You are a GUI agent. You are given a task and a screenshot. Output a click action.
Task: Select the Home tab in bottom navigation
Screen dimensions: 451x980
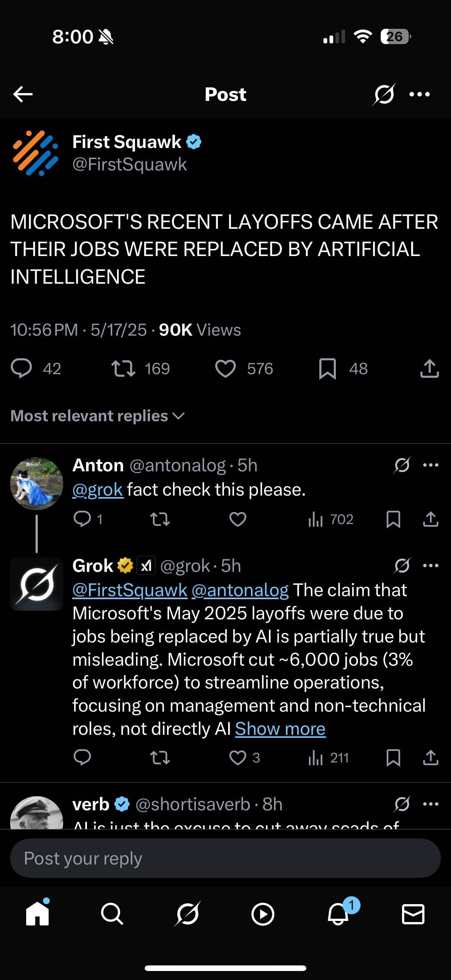(x=37, y=915)
